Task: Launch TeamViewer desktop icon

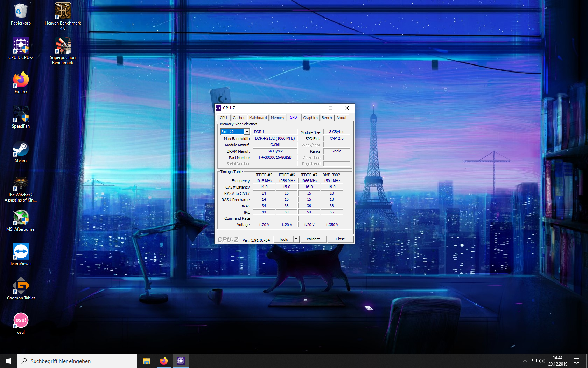Action: (21, 255)
